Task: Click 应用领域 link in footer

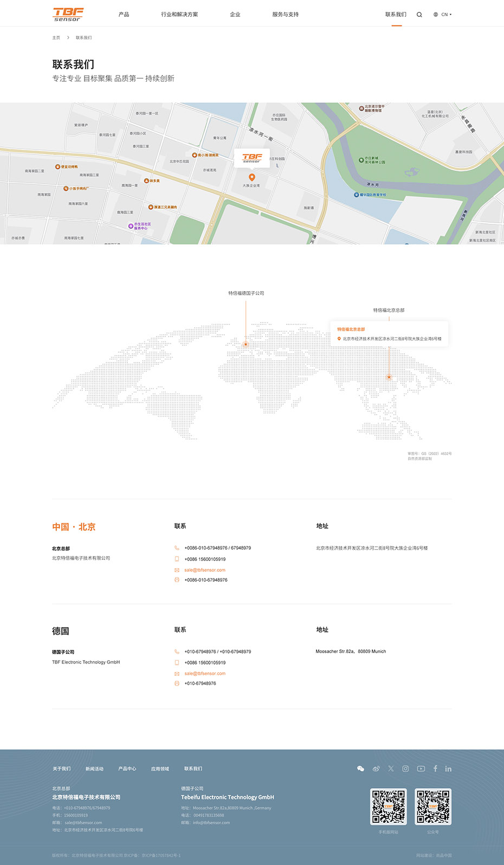Action: tap(160, 769)
